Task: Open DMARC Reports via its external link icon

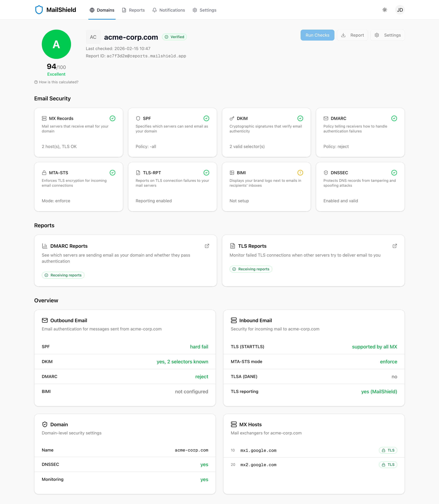Action: 207,246
